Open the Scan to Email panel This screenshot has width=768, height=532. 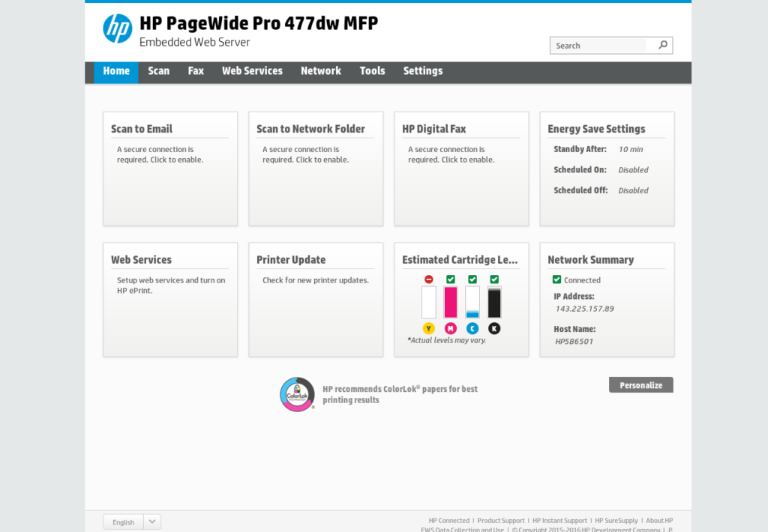tap(170, 169)
